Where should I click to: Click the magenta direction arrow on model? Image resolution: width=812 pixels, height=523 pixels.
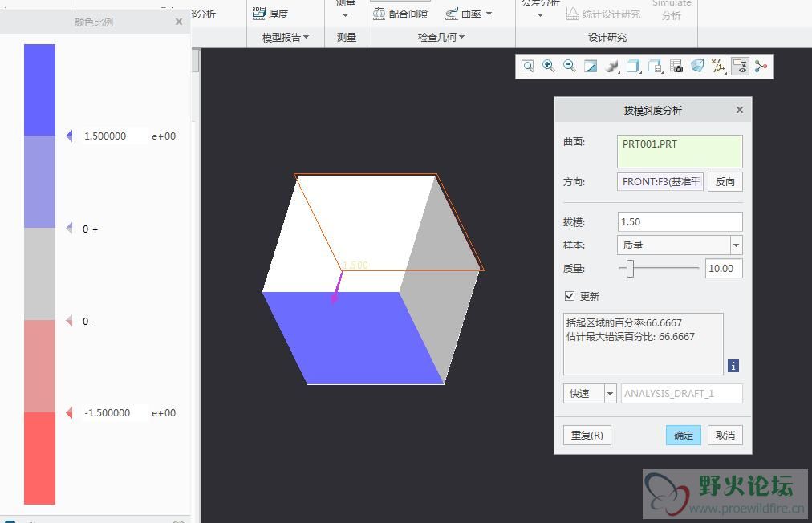(337, 287)
